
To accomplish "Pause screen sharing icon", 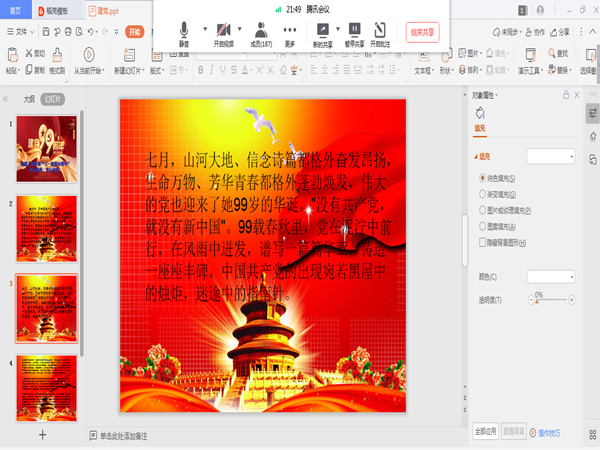I will tap(354, 29).
